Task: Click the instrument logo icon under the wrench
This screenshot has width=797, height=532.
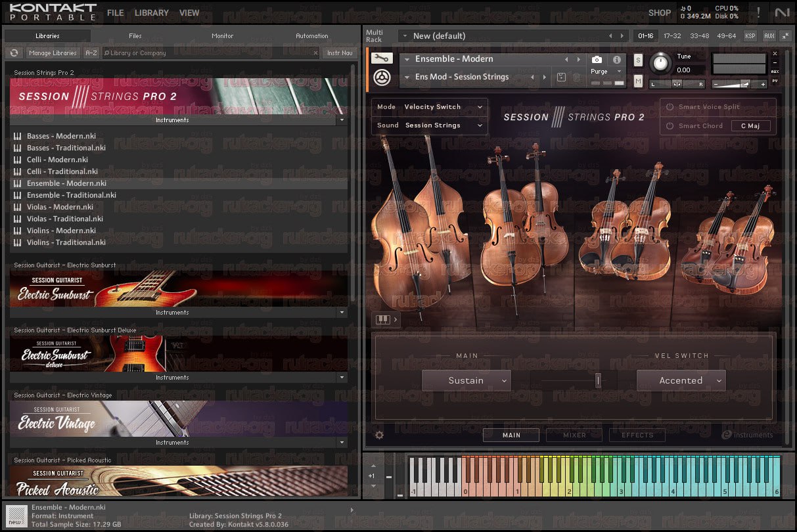Action: (x=380, y=78)
